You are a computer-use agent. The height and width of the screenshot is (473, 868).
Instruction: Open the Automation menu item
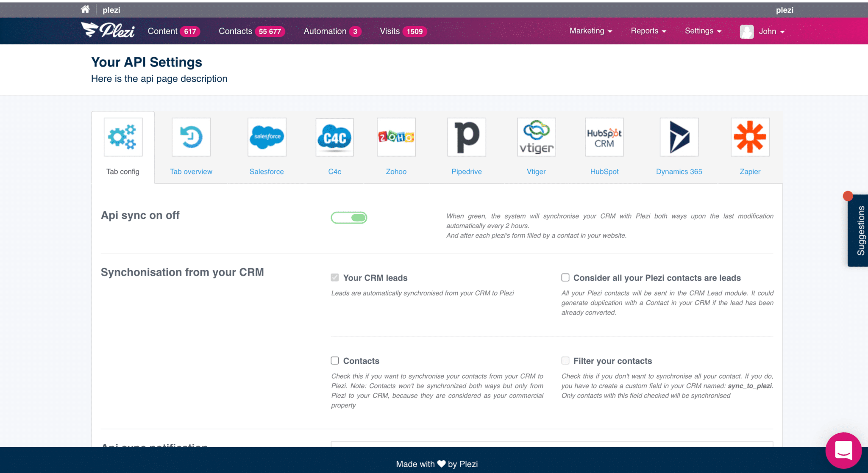coord(332,31)
